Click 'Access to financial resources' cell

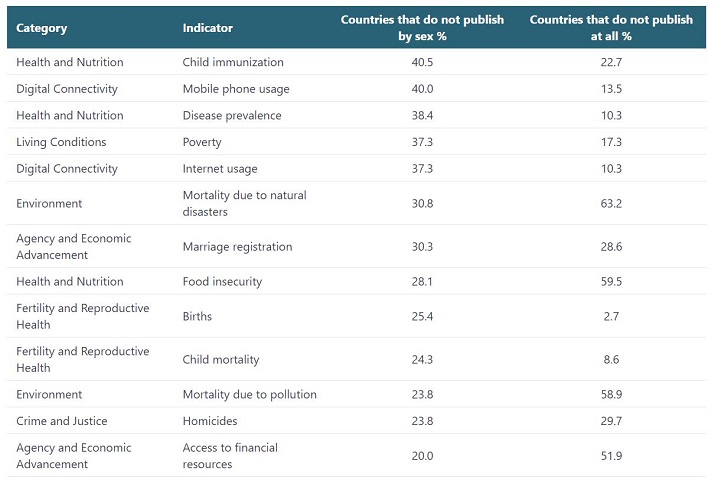(230, 455)
